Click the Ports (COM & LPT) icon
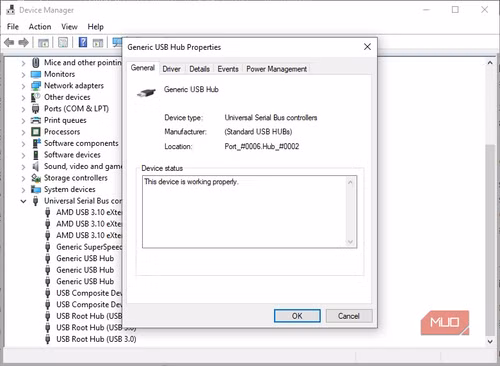 pos(36,109)
